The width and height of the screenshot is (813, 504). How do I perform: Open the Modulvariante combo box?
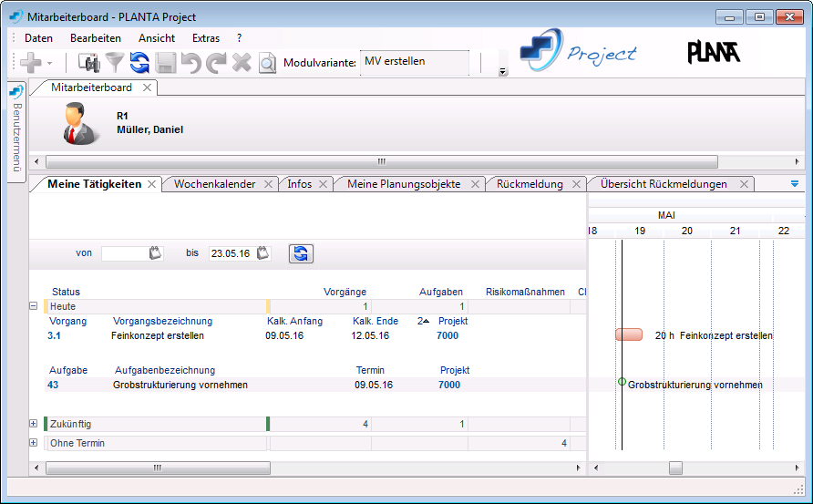(415, 63)
